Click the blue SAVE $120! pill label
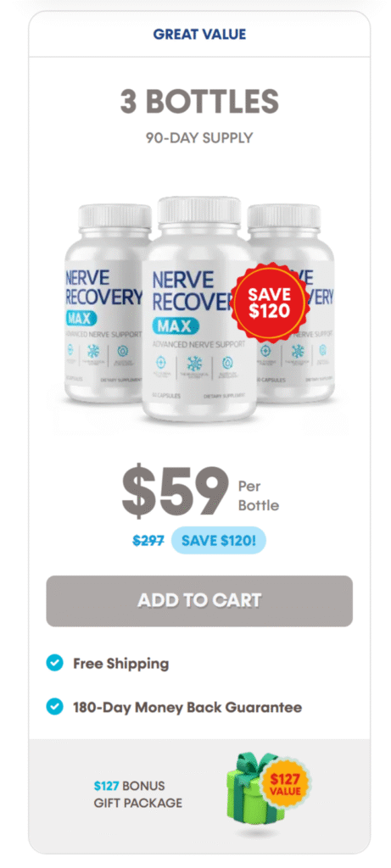Image resolution: width=391 pixels, height=868 pixels. click(x=219, y=540)
